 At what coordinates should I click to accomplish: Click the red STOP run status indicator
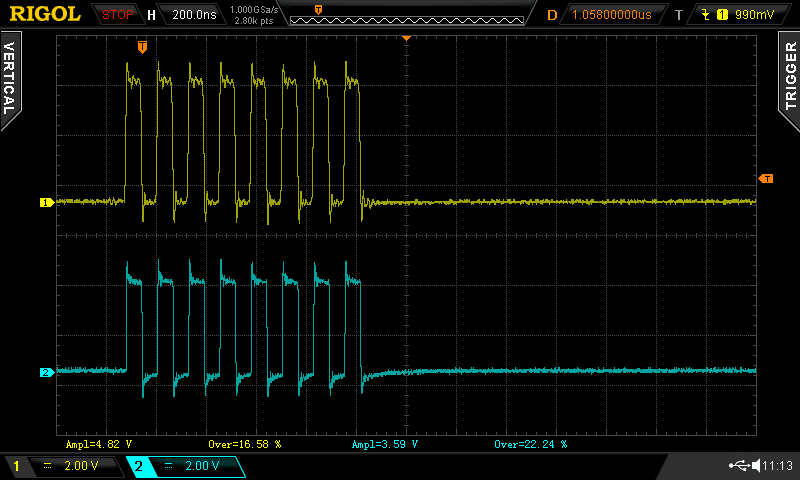click(x=117, y=14)
